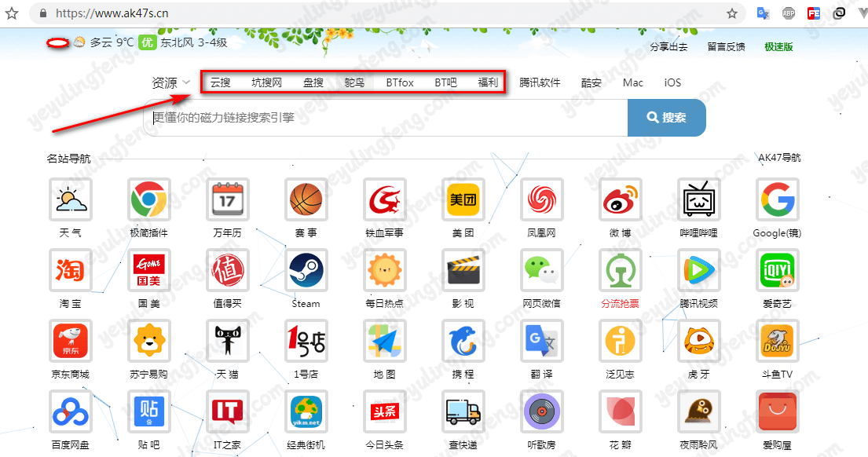Image resolution: width=868 pixels, height=457 pixels.
Task: Open the 虎牙 icon
Action: [x=698, y=341]
